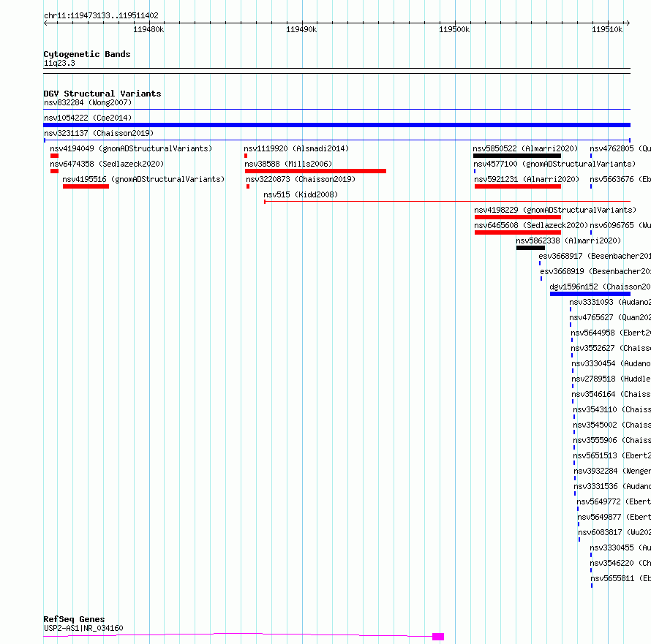
Task: Click the DGV Structural Variants track title
Action: 102,94
